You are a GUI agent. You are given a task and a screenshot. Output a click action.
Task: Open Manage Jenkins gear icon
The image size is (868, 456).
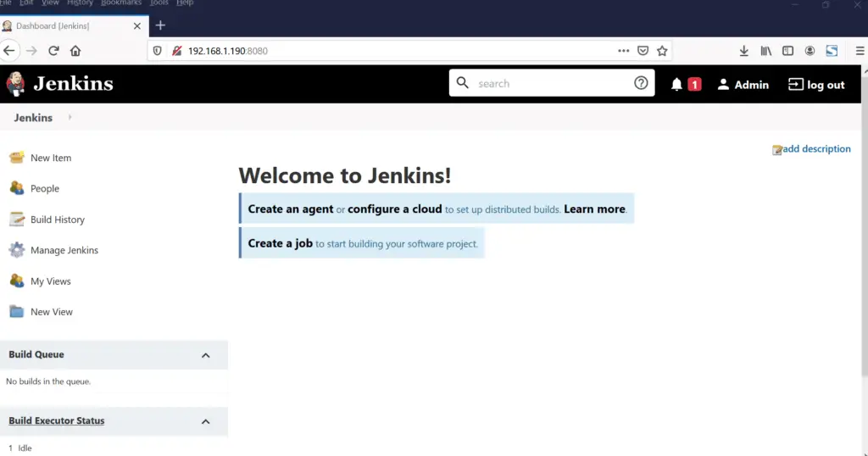16,250
